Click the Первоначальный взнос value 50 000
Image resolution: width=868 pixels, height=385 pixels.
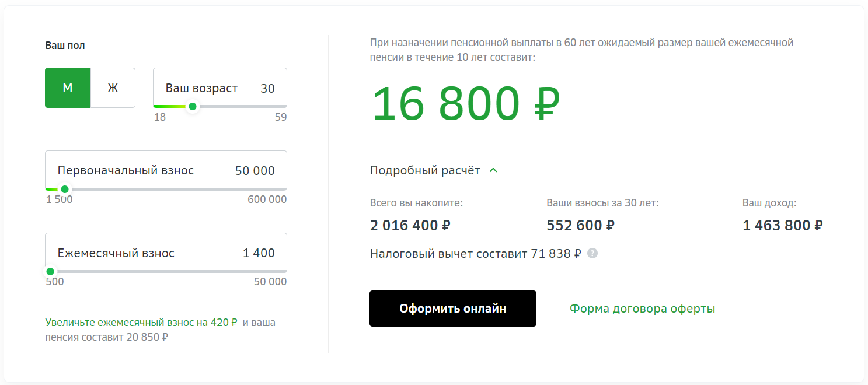[254, 170]
